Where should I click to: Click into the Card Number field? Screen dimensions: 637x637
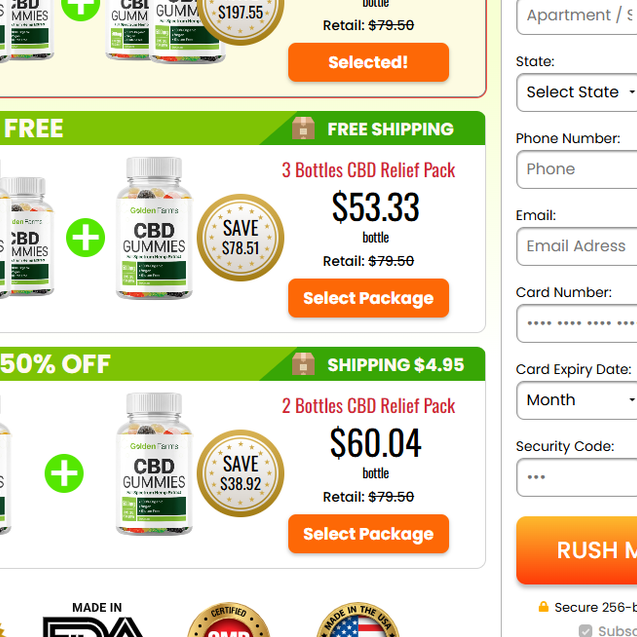point(577,323)
